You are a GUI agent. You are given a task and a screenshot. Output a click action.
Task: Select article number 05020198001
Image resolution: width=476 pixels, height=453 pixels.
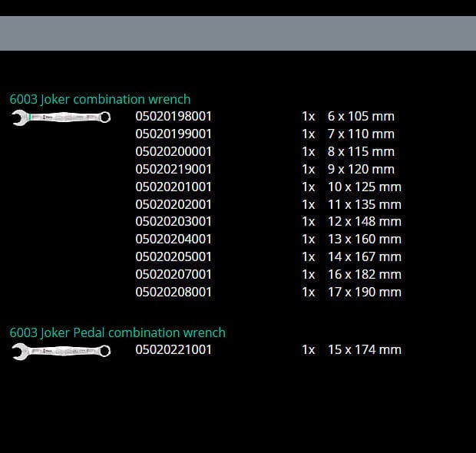(x=174, y=117)
